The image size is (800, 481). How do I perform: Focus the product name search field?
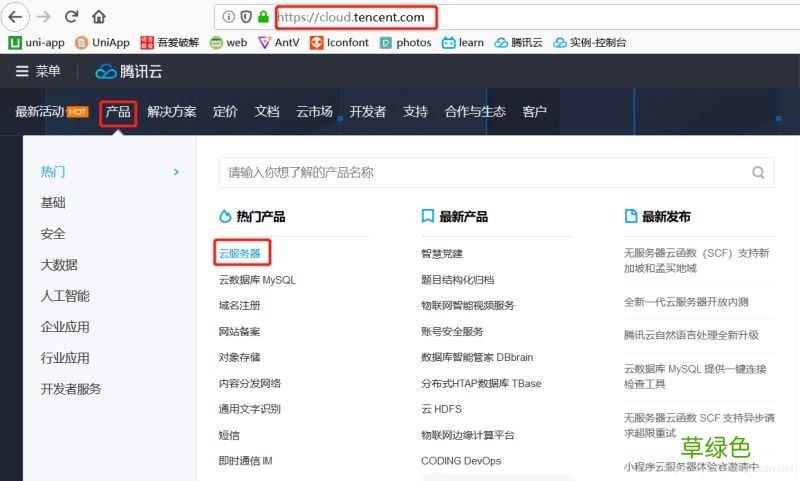click(496, 172)
